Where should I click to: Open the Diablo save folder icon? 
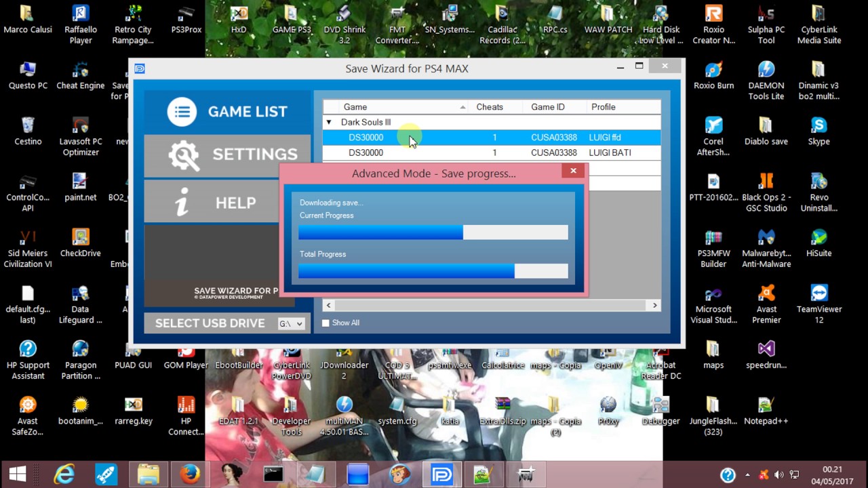[766, 131]
